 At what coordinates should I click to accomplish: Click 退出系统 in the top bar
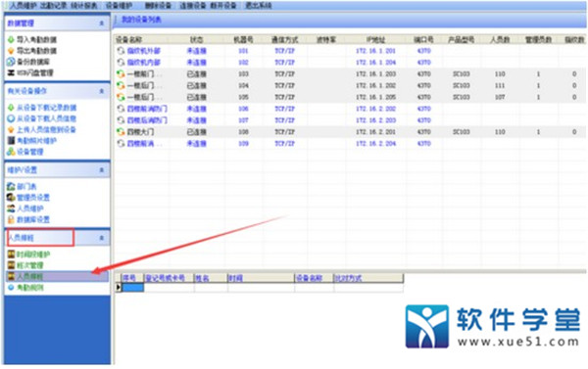[x=258, y=6]
